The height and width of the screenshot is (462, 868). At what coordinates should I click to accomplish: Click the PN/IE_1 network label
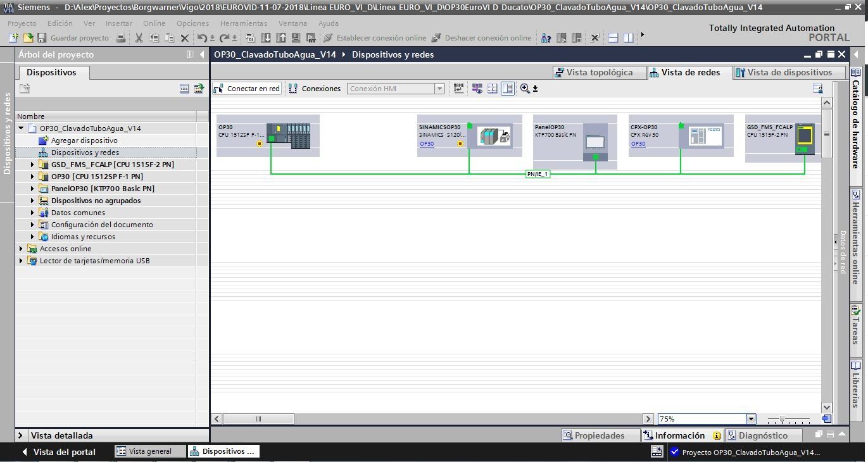point(538,174)
